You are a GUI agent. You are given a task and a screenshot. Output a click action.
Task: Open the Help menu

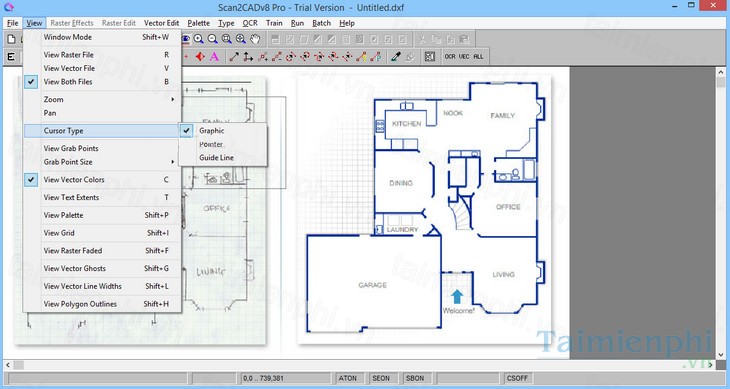click(347, 23)
